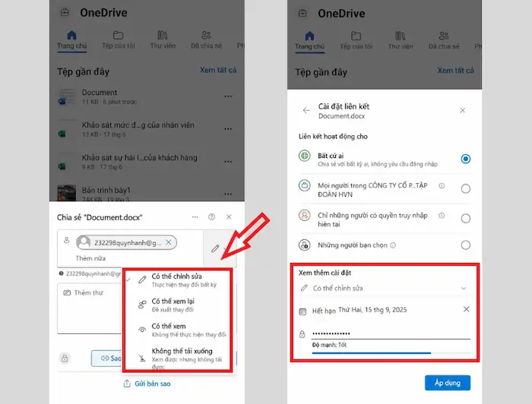
Task: Click the lock link-settings icon in share dialog
Action: tap(65, 358)
